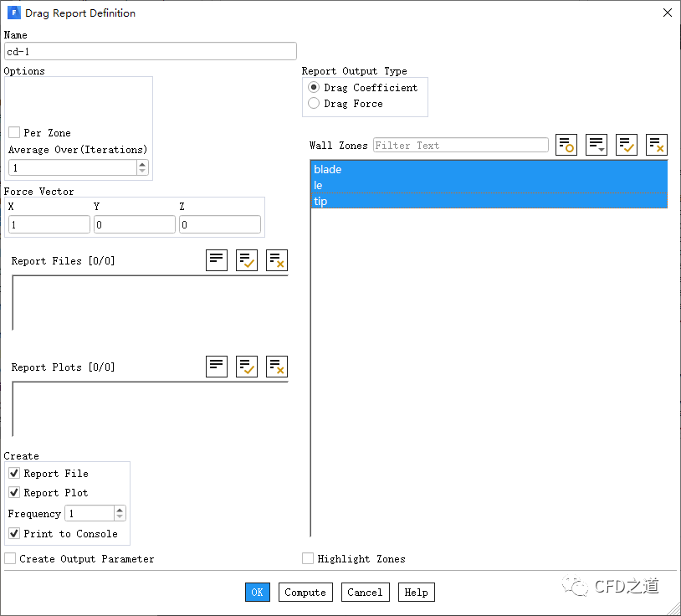Open the Help button
Image resolution: width=681 pixels, height=616 pixels.
(x=416, y=593)
